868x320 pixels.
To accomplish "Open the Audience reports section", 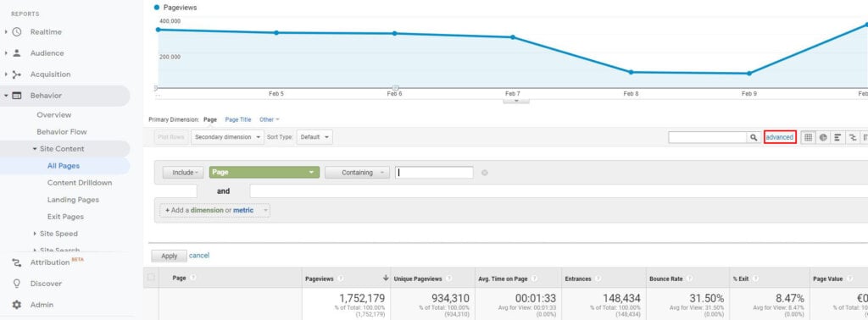I will click(47, 53).
